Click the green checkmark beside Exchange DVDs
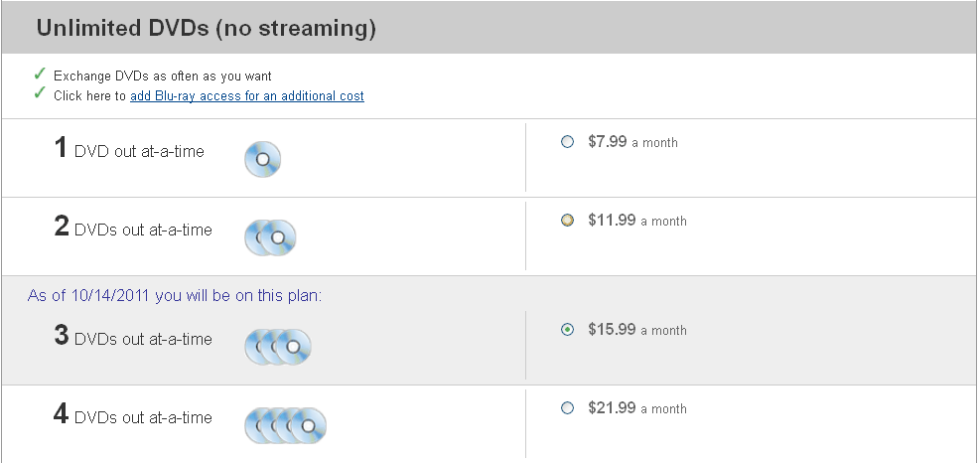 click(39, 75)
